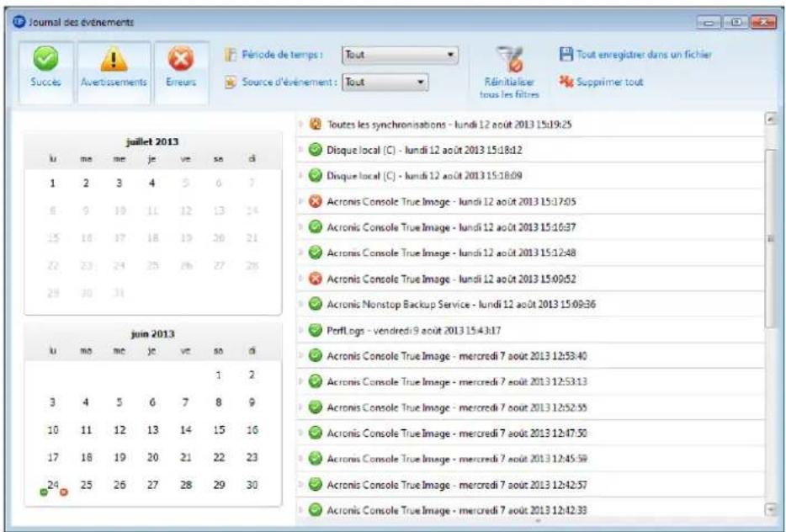Select Acronis Console True Image 15:12:48 row
The image size is (786, 532).
[530, 253]
